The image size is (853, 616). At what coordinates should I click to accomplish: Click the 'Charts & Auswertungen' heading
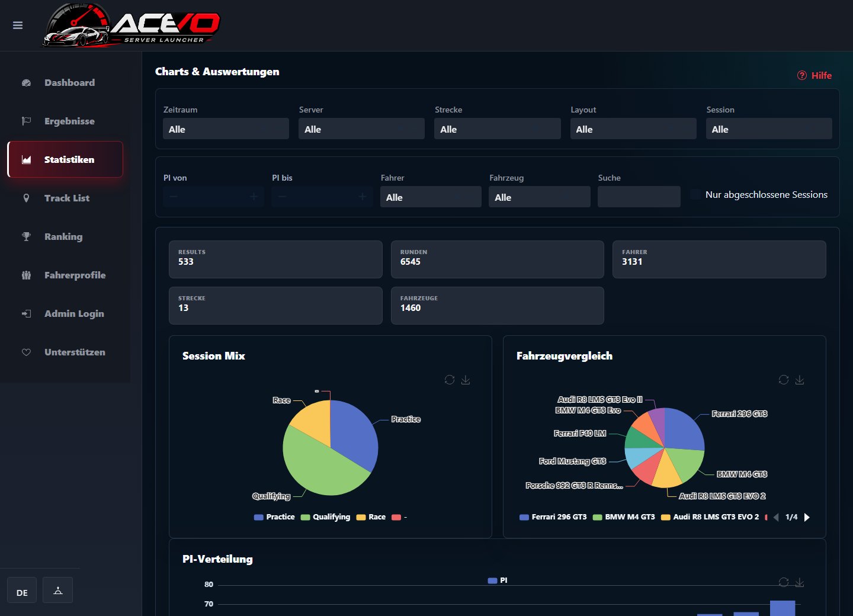pos(217,72)
